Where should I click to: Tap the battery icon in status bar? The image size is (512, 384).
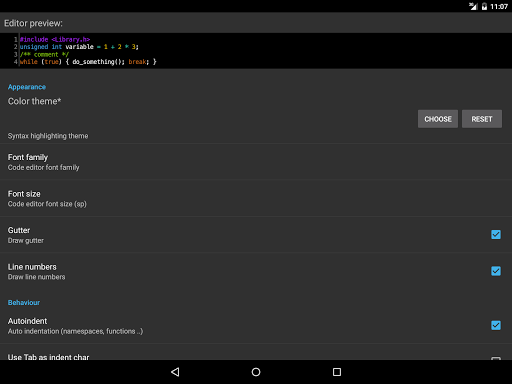(484, 6)
